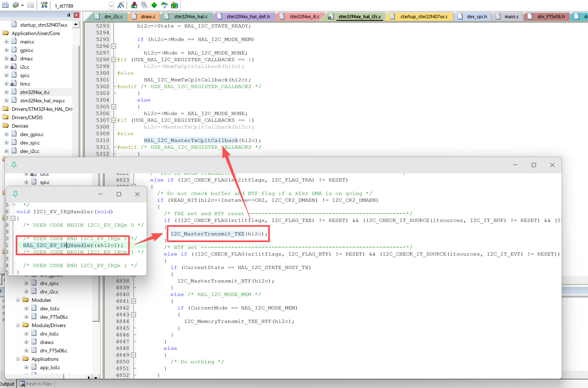Click HAL_I2C_MasterTxCpltCallback at line 5310
Image resolution: width=588 pixels, height=388 pixels.
(x=191, y=140)
